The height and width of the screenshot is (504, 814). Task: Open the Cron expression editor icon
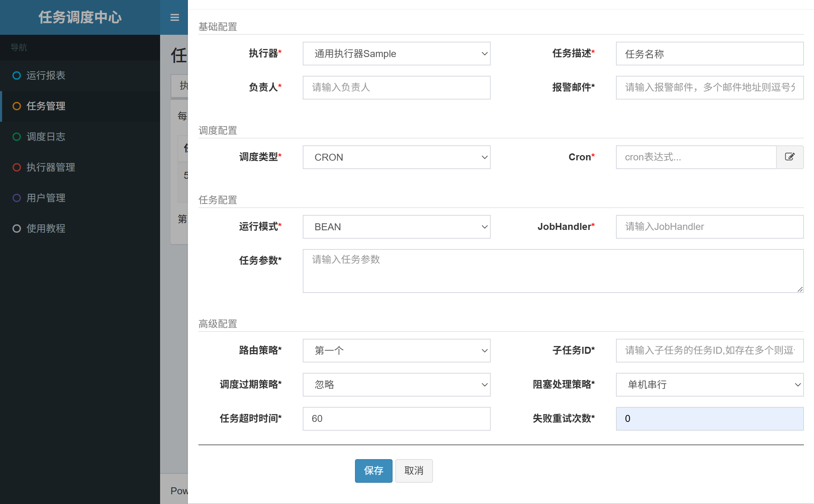[x=790, y=157]
